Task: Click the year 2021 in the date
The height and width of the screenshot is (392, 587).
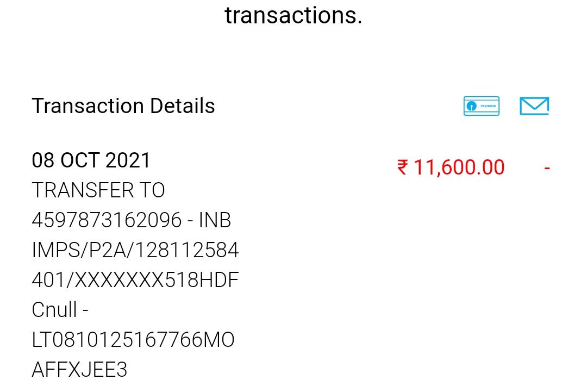Action: (128, 160)
